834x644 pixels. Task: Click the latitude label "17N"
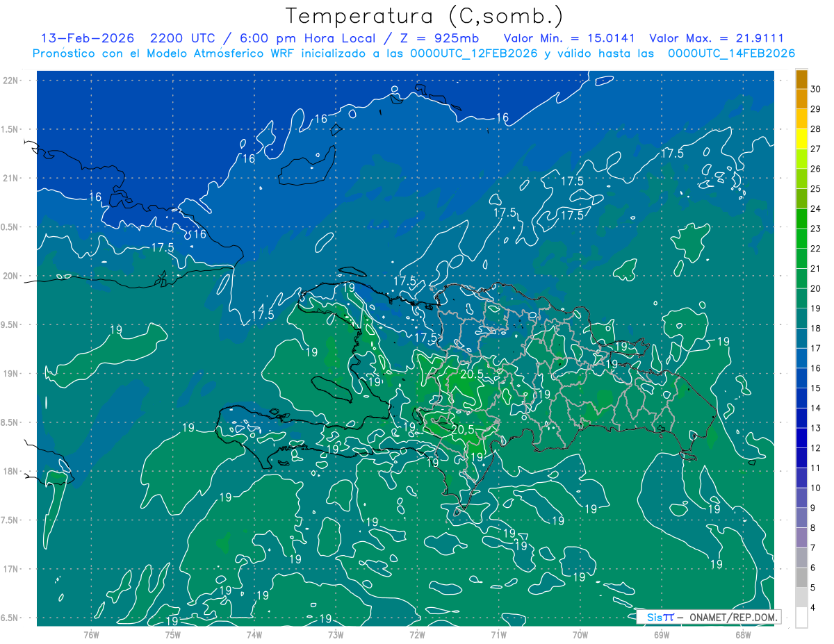[x=12, y=569]
